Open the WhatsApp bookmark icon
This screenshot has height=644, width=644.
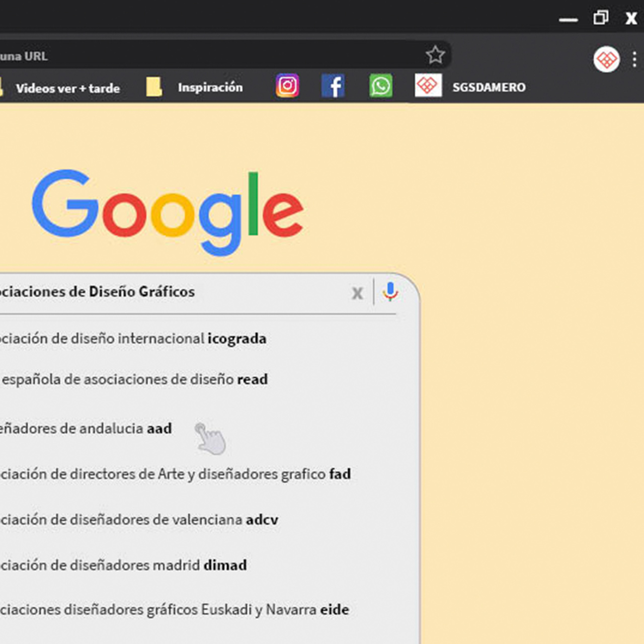pyautogui.click(x=381, y=86)
